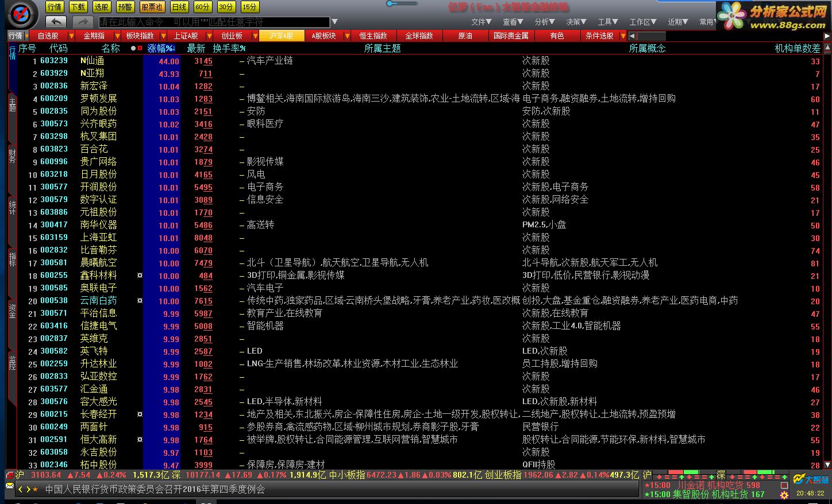Switch to 15分 chart period
Image resolution: width=832 pixels, height=504 pixels.
pyautogui.click(x=249, y=7)
